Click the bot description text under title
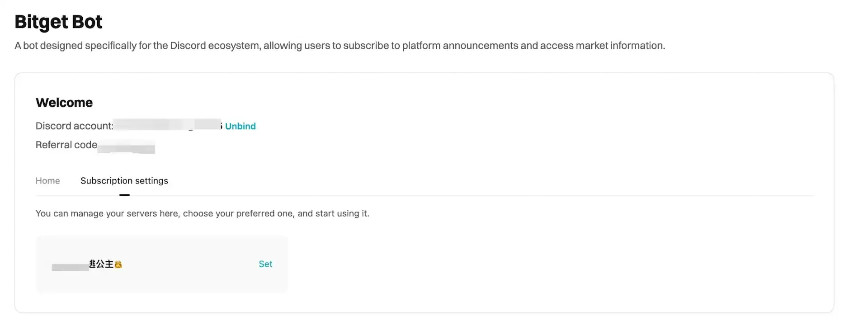 click(x=339, y=46)
